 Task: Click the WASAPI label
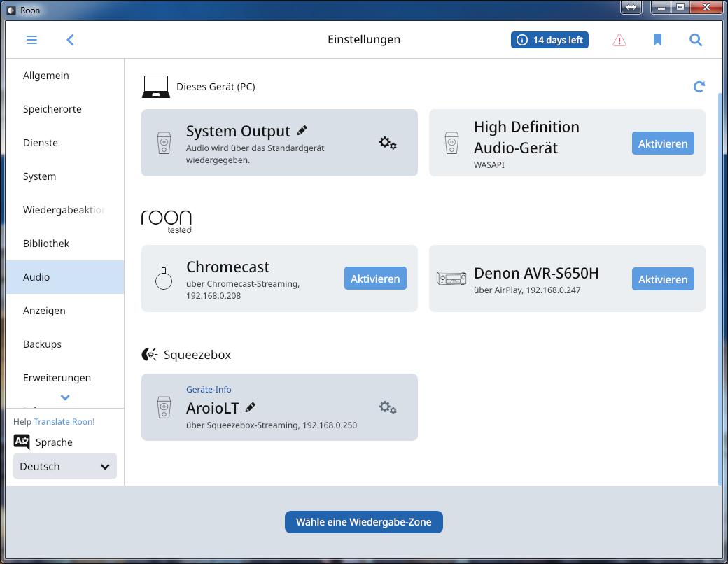489,164
